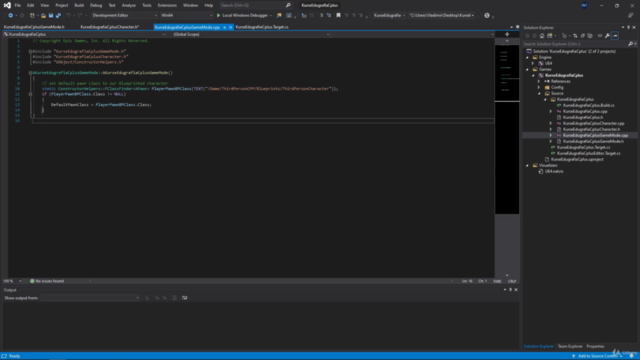This screenshot has height=360, width=640.
Task: Expand the References node
Action: tap(539, 81)
